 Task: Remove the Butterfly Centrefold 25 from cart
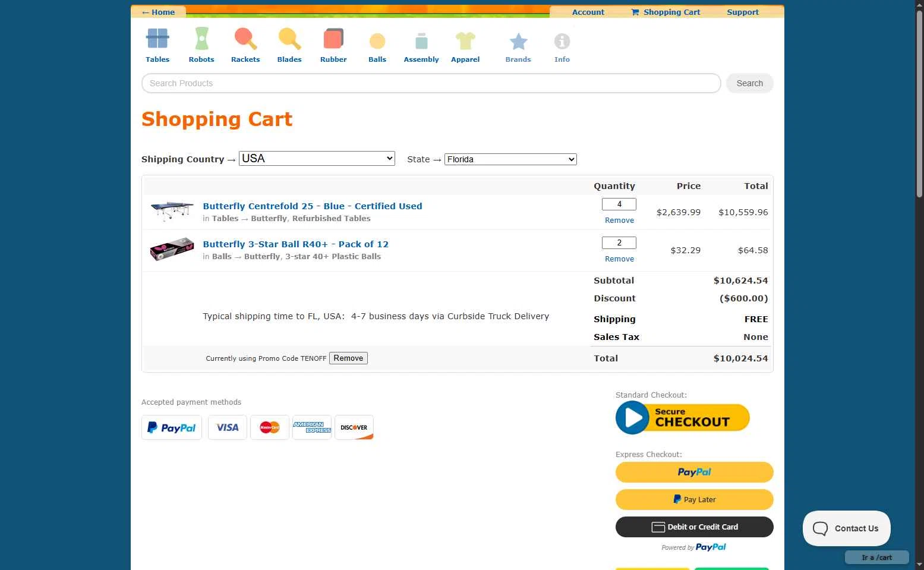point(619,221)
